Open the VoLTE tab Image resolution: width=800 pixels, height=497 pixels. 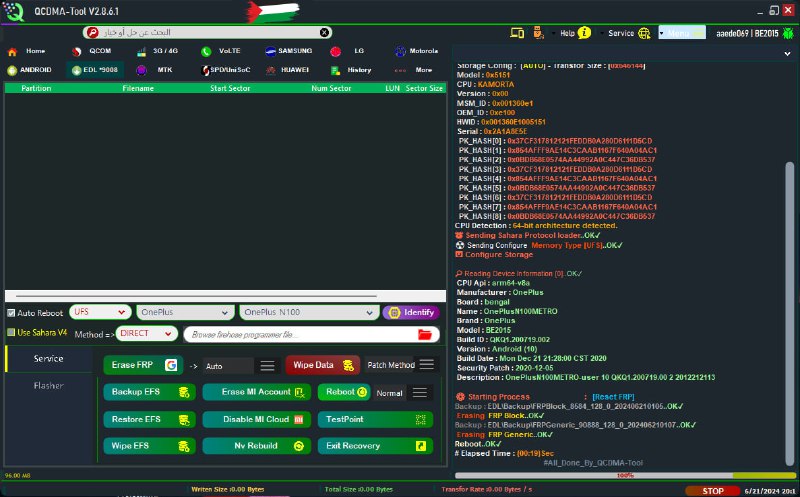coord(221,51)
